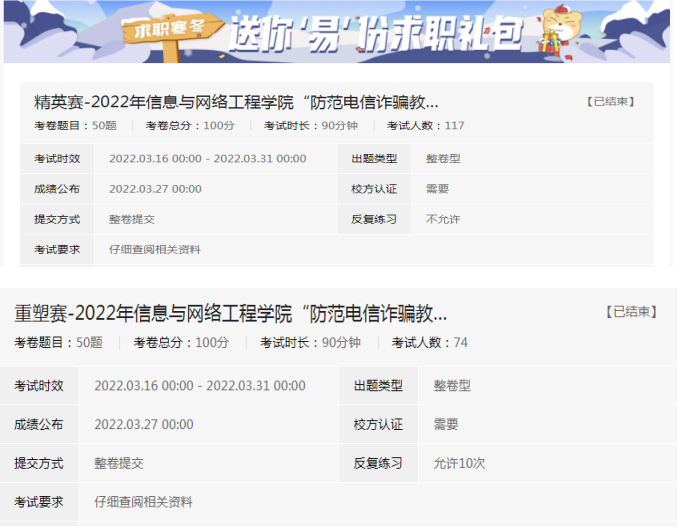Screen dimensions: 683x530
Task: Click the 成绩公布 label in the 重塑赛 card
Action: click(x=39, y=425)
